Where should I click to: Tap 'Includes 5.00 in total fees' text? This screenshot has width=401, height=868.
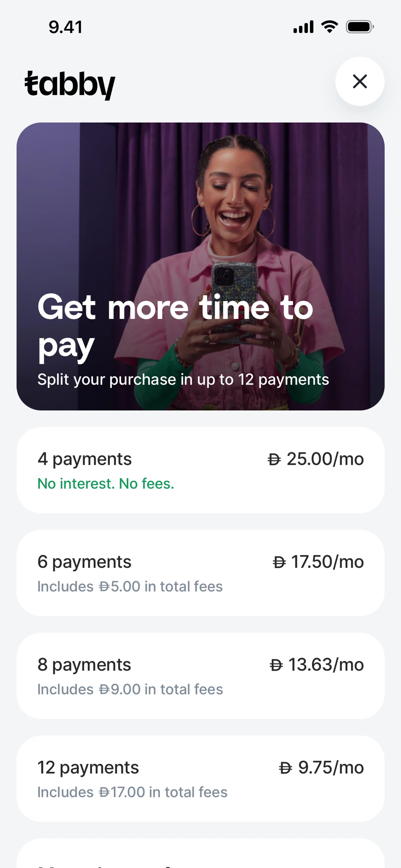tap(130, 586)
